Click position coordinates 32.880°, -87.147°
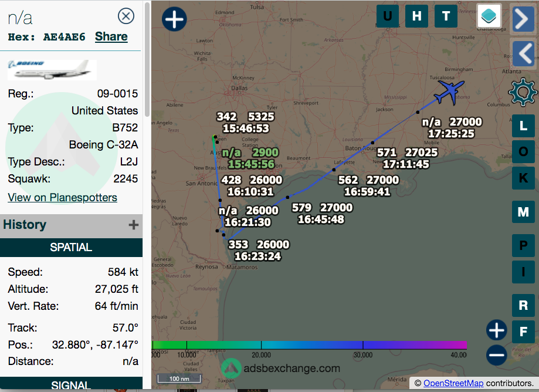Image resolution: width=539 pixels, height=392 pixels. click(95, 344)
